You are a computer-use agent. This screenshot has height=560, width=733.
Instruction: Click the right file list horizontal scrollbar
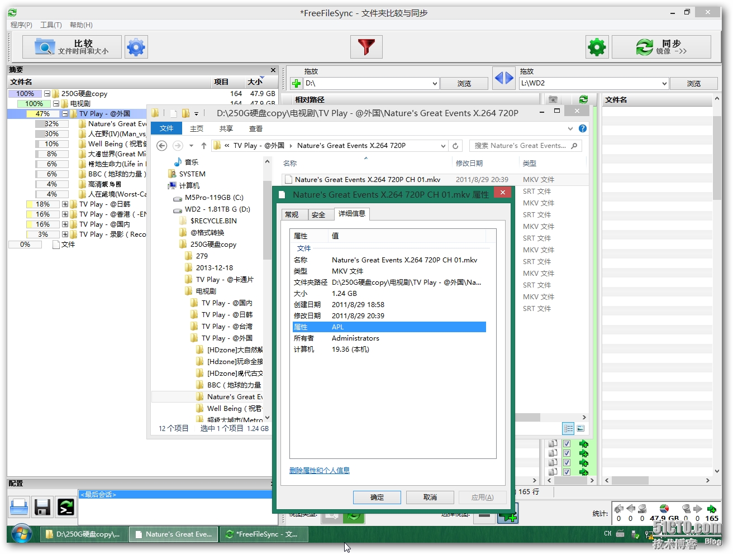pos(657,481)
